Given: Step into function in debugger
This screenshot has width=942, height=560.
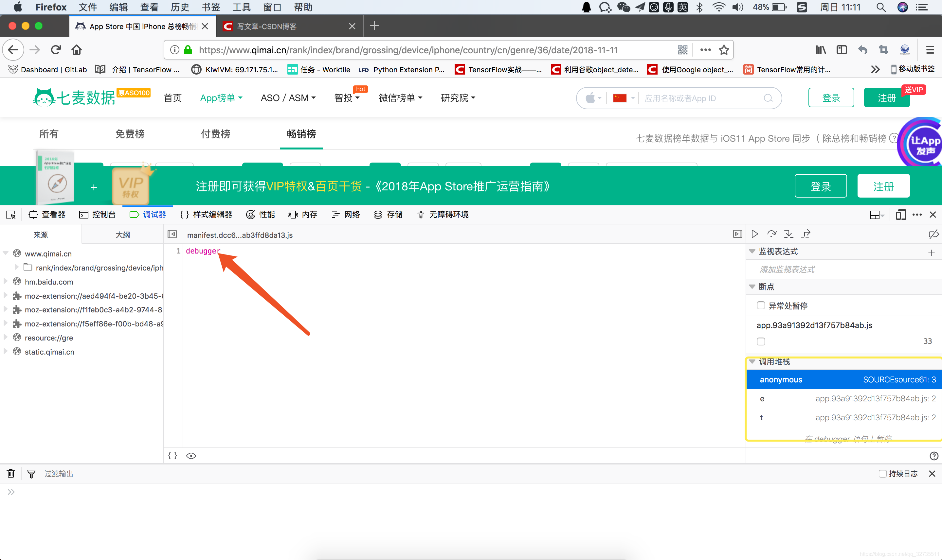Looking at the screenshot, I should (788, 234).
